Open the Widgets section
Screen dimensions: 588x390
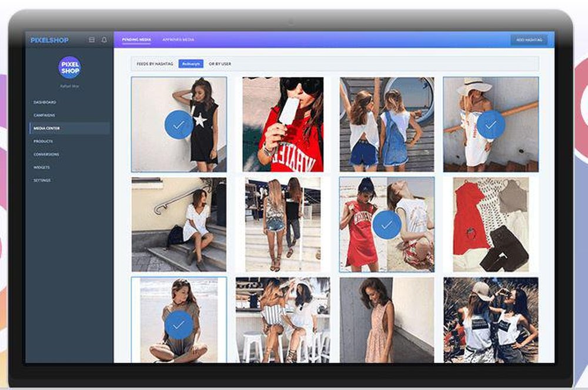point(41,168)
